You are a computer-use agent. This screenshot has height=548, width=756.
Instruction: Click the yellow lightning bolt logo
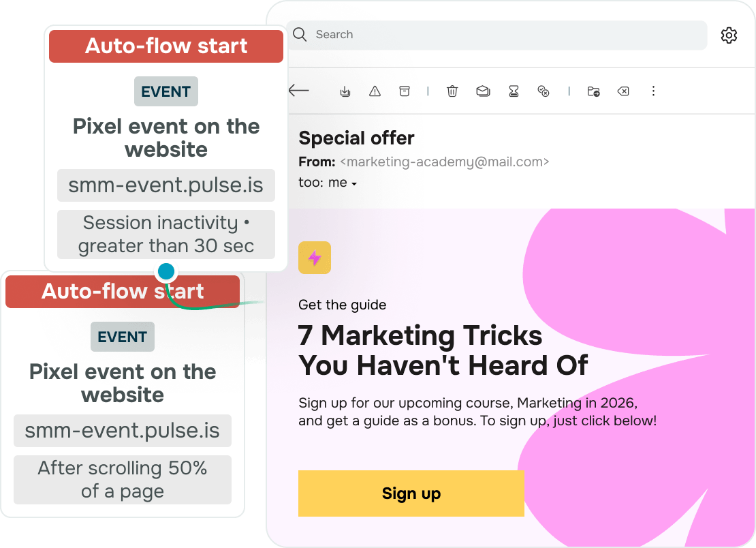coord(315,258)
